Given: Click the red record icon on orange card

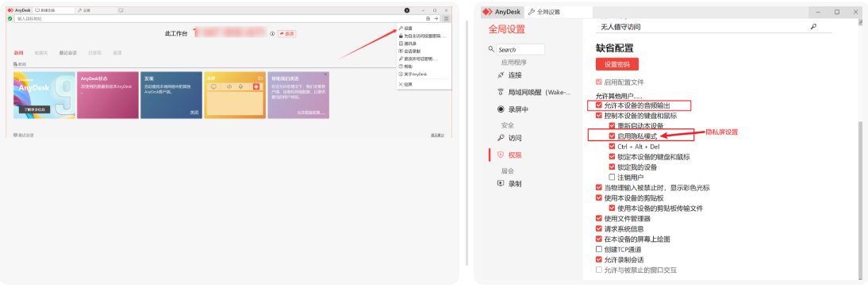Looking at the screenshot, I should [x=256, y=86].
